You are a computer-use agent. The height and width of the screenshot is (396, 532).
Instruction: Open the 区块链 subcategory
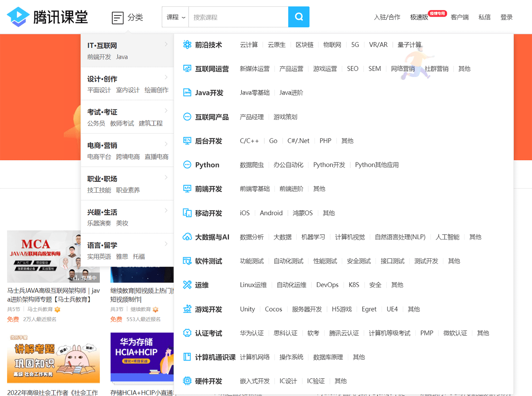pyautogui.click(x=305, y=45)
